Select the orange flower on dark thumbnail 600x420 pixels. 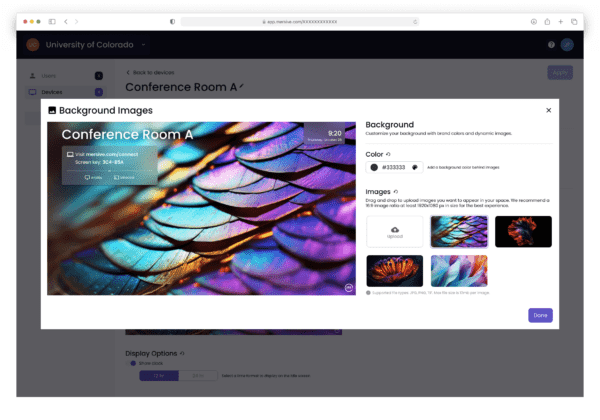(x=394, y=271)
